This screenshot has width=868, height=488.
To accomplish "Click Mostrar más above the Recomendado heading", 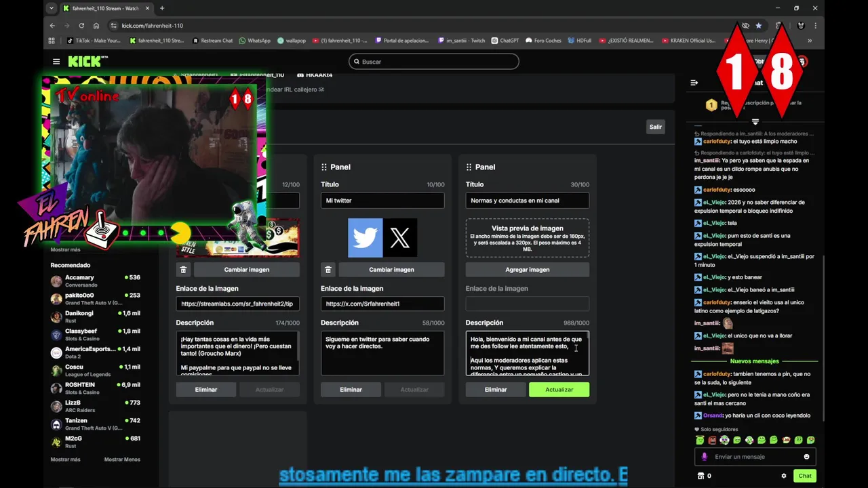I will pyautogui.click(x=65, y=249).
